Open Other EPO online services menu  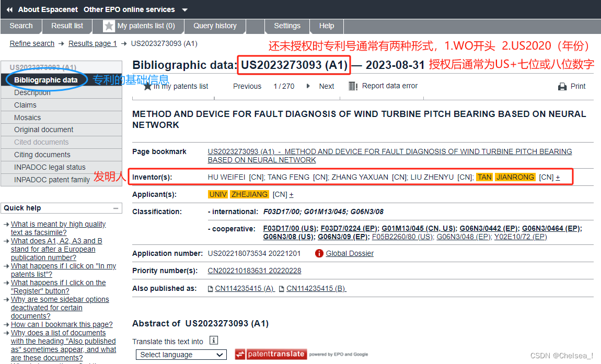[129, 9]
